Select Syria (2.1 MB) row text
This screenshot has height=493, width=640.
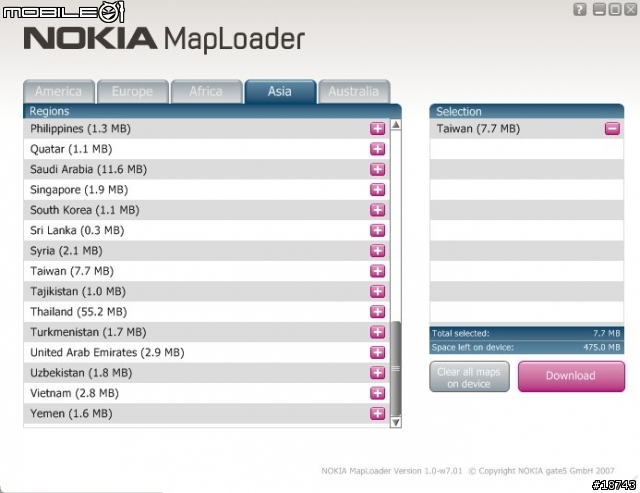(x=66, y=251)
